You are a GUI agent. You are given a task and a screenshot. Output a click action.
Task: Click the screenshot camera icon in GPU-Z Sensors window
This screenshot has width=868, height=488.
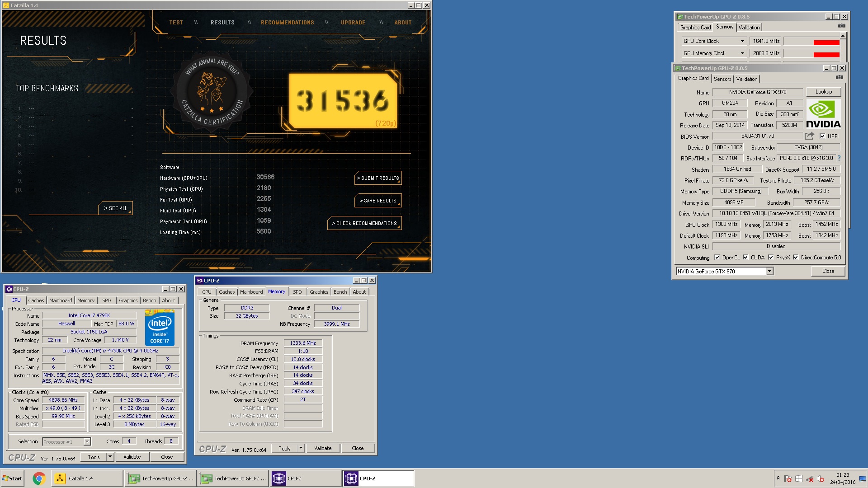pos(841,26)
